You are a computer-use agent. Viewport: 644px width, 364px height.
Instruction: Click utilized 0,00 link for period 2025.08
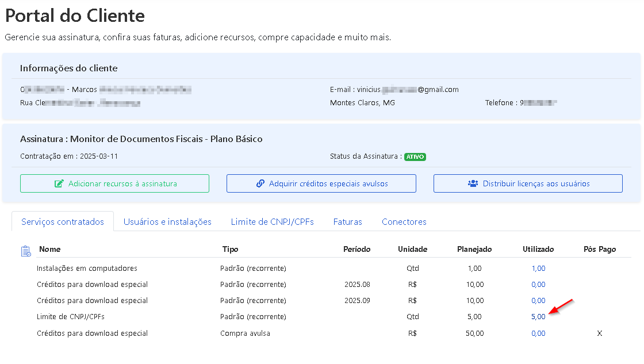538,285
